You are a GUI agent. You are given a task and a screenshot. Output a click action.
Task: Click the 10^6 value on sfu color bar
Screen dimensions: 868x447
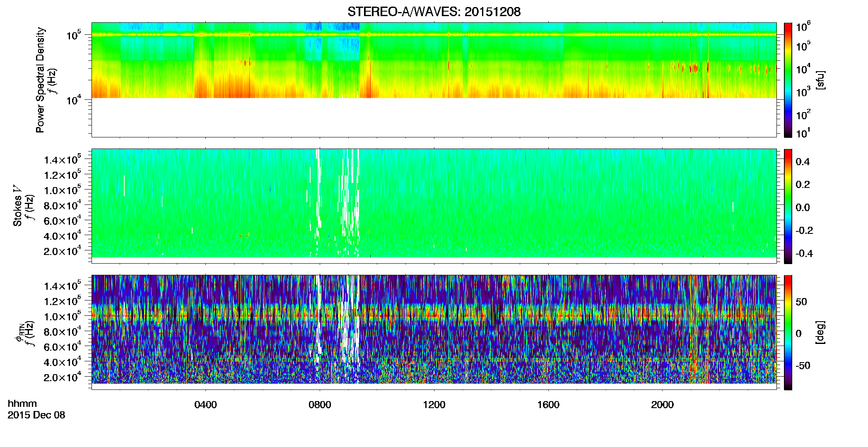pyautogui.click(x=803, y=26)
